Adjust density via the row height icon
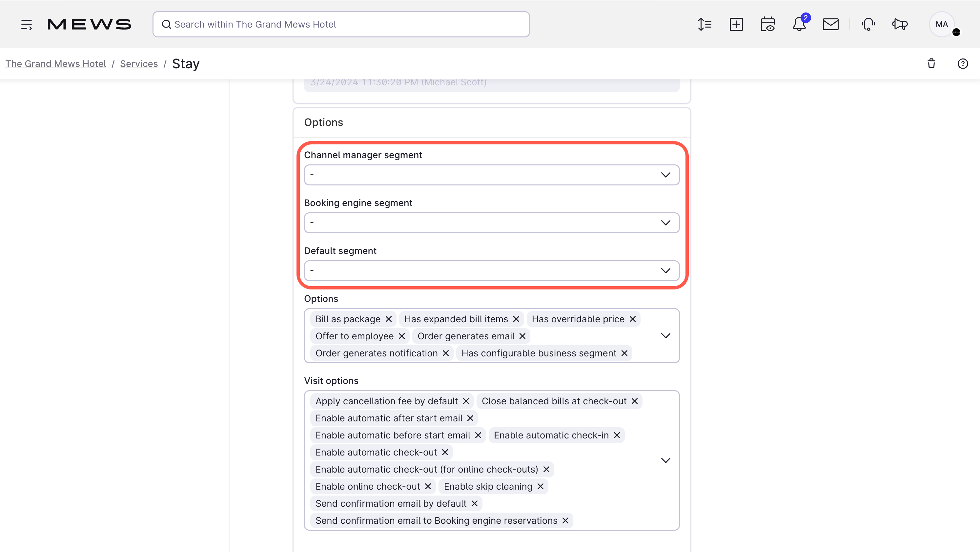 point(704,24)
